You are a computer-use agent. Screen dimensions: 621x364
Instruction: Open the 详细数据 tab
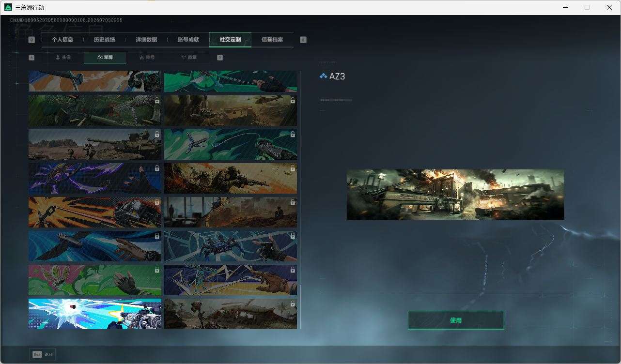click(x=146, y=40)
